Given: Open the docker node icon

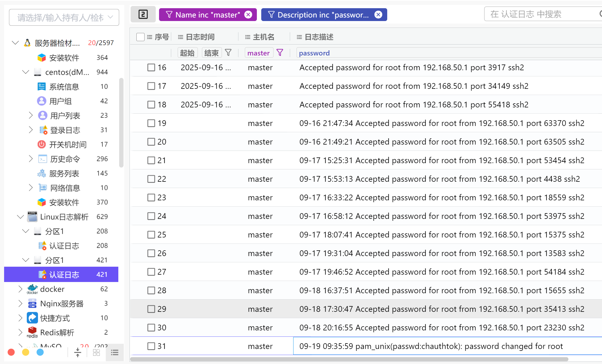Looking at the screenshot, I should [32, 289].
